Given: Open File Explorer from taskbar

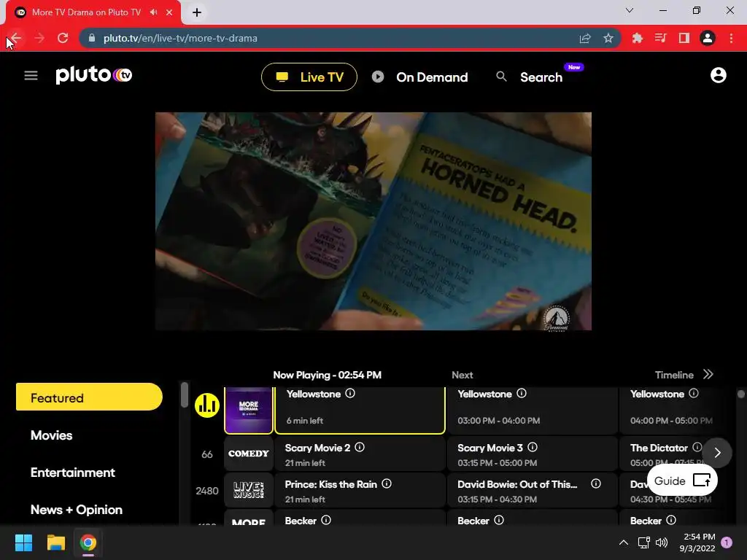Looking at the screenshot, I should [55, 542].
